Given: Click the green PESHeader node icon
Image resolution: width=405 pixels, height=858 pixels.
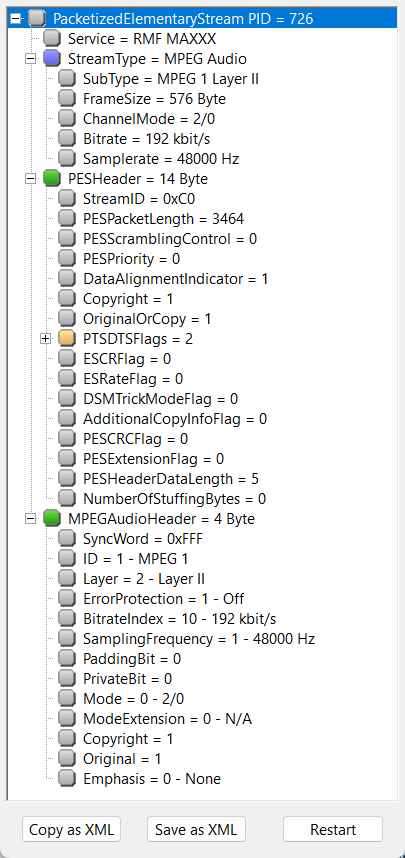Looking at the screenshot, I should [51, 178].
